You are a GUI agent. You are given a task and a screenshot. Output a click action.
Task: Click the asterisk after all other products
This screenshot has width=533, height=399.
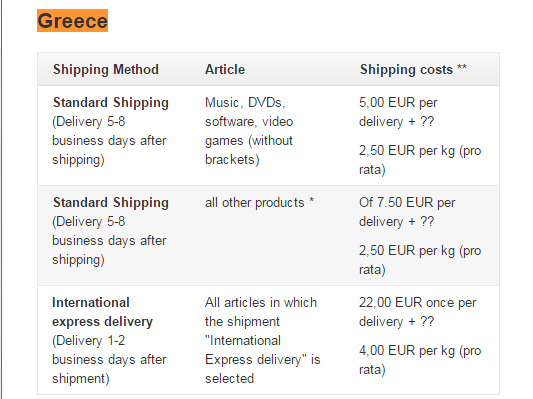311,200
